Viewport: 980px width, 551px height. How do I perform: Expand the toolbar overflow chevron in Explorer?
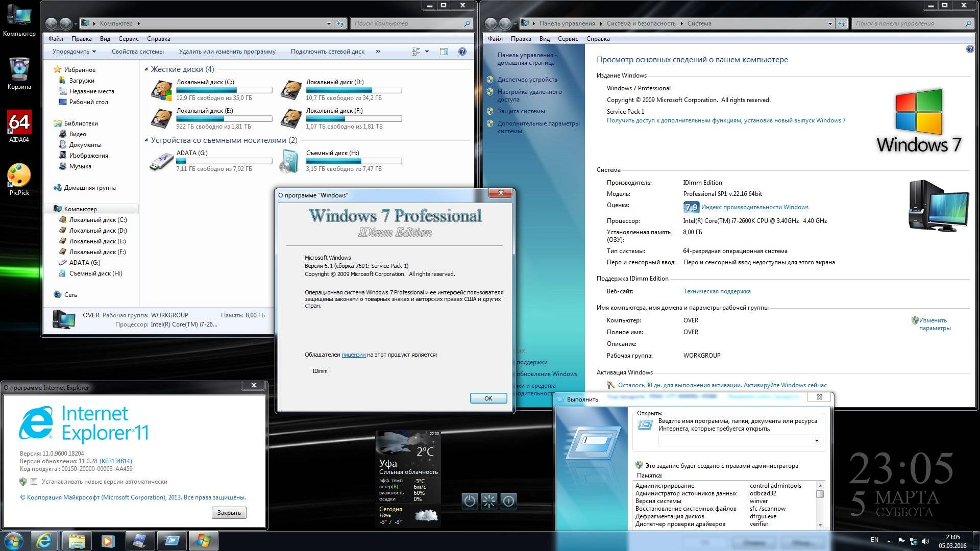tap(378, 51)
